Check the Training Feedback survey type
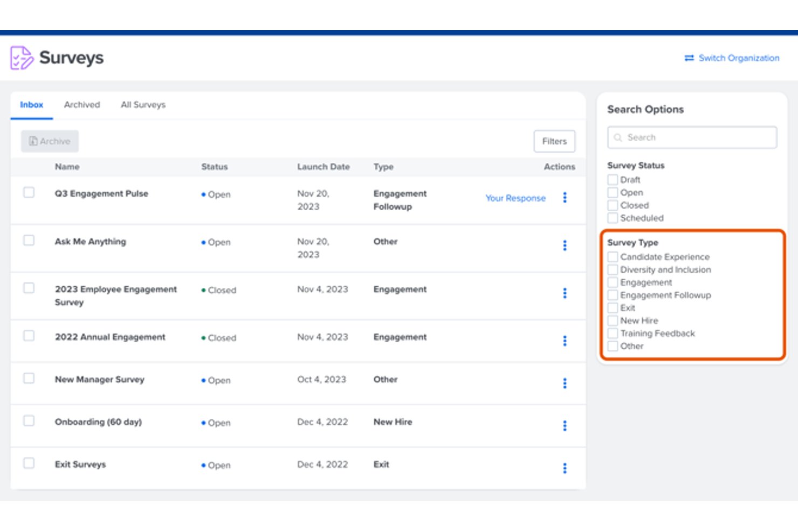Viewport: 798px width, 532px height. coord(613,333)
